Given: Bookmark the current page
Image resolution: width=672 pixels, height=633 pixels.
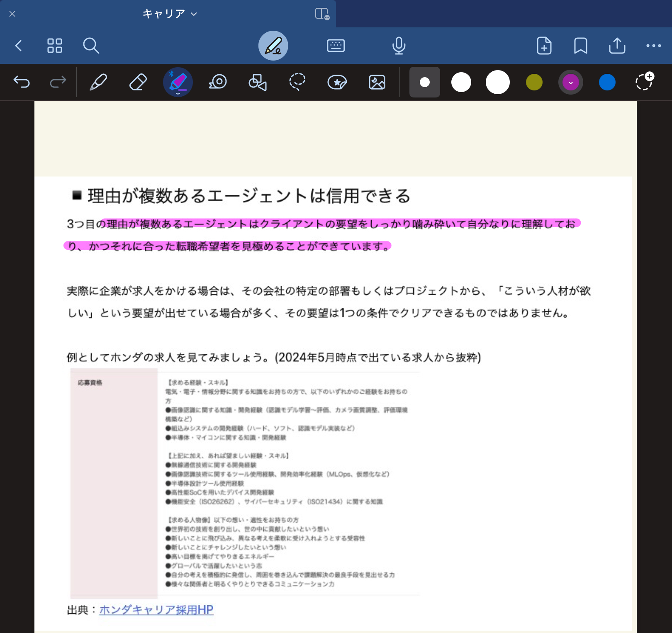Looking at the screenshot, I should [x=580, y=46].
